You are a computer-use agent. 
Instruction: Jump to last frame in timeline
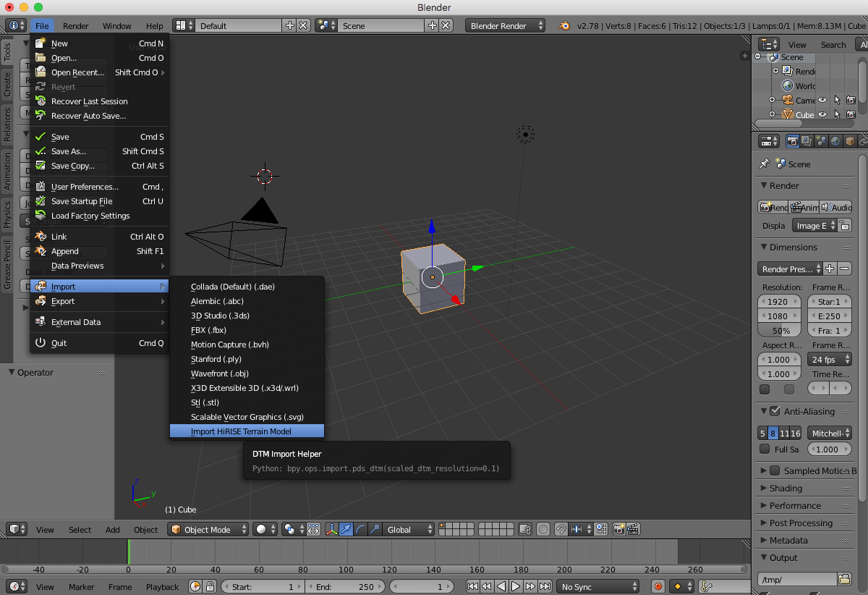545,587
